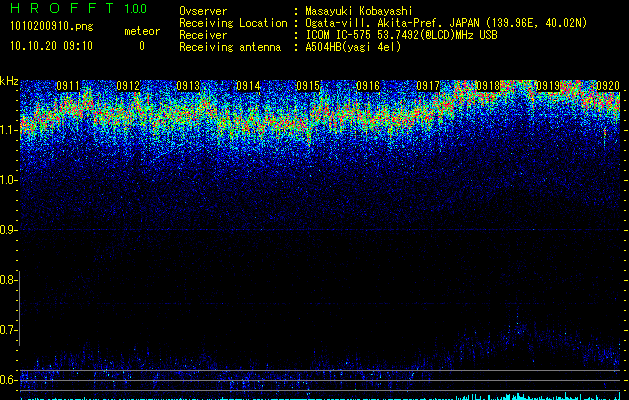Click the 0918 time marker
Image resolution: width=629 pixels, height=400 pixels.
point(488,86)
